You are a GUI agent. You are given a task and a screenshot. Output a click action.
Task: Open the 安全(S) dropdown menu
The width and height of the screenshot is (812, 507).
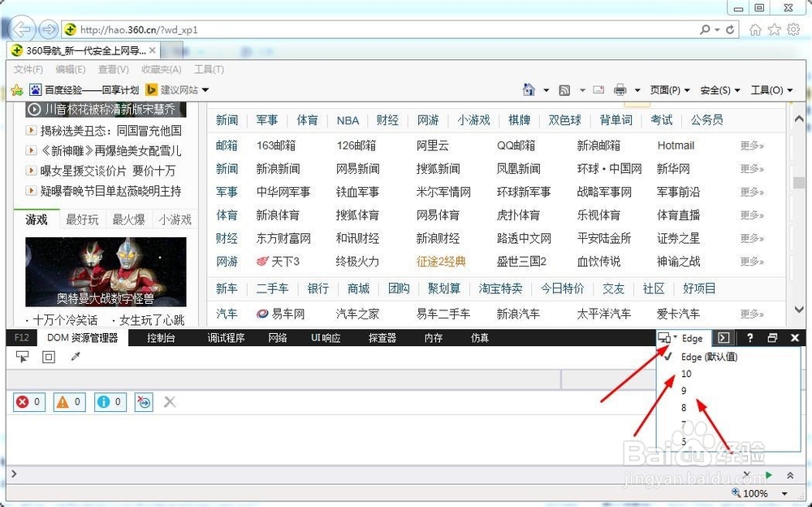tap(720, 90)
